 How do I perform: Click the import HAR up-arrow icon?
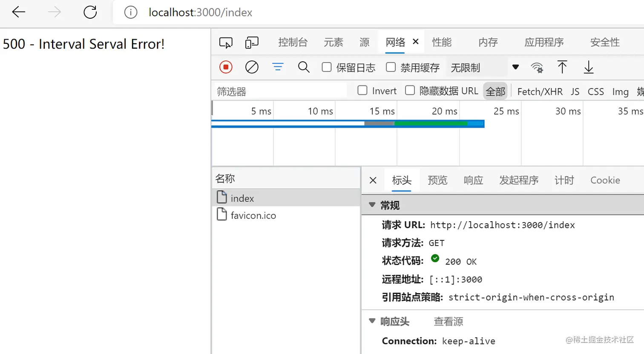[x=562, y=67]
